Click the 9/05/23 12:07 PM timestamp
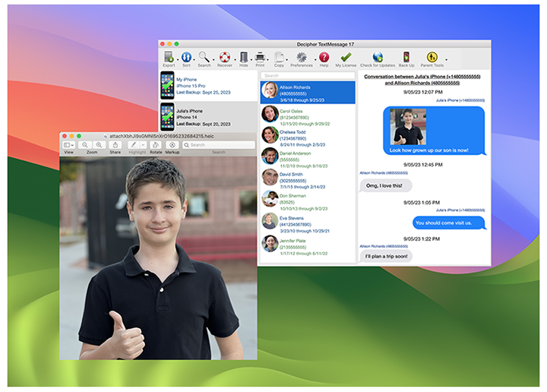Image resolution: width=547 pixels, height=392 pixels. point(423,92)
